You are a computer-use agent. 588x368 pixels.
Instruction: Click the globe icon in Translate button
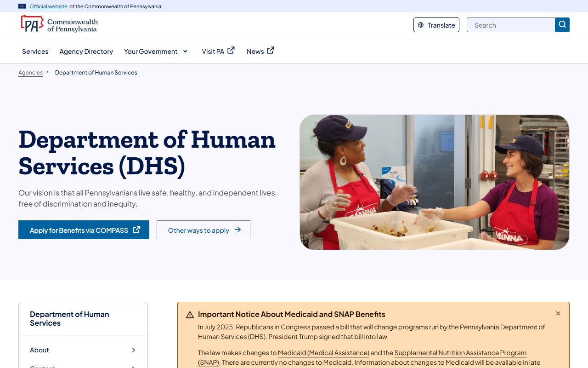coord(421,25)
